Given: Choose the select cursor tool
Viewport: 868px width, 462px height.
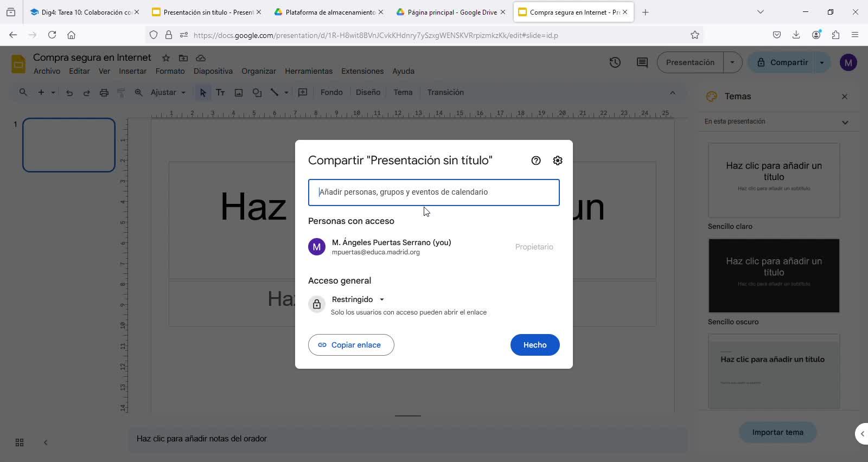Looking at the screenshot, I should tap(203, 93).
